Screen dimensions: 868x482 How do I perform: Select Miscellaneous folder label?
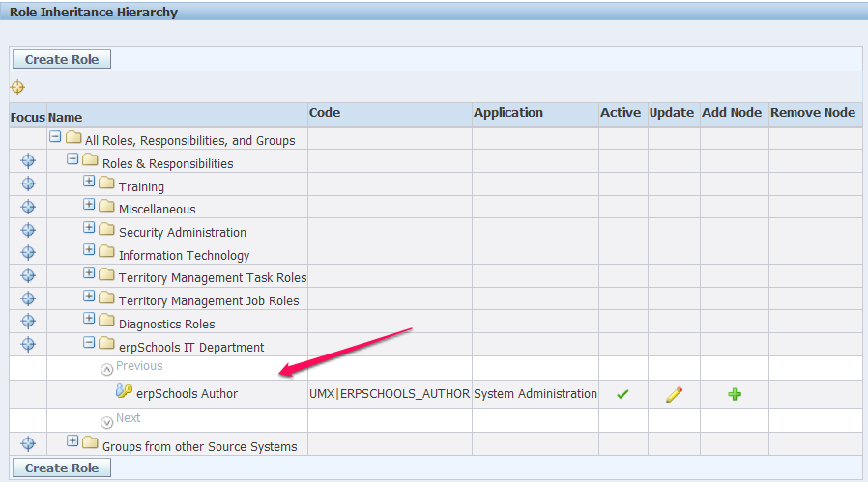click(158, 210)
